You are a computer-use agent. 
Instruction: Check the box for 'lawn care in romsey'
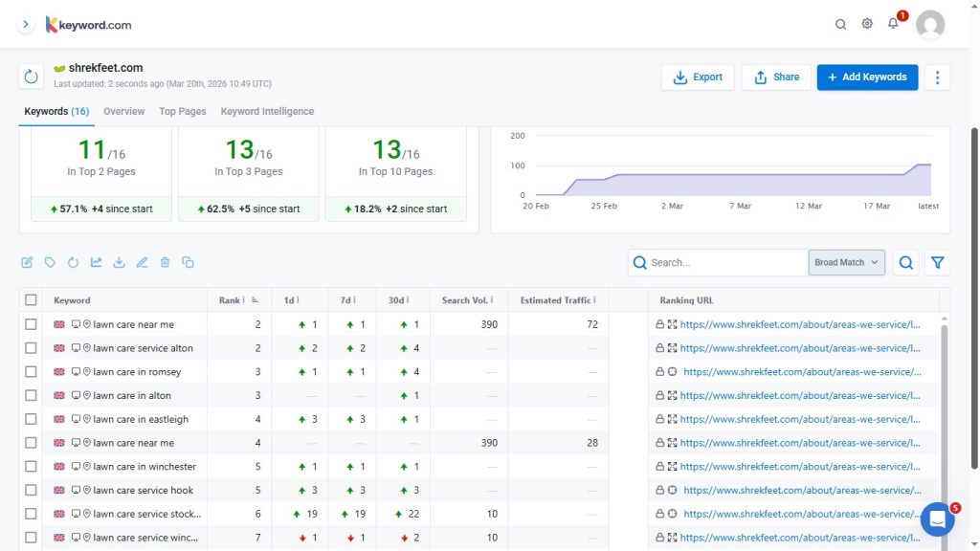31,371
